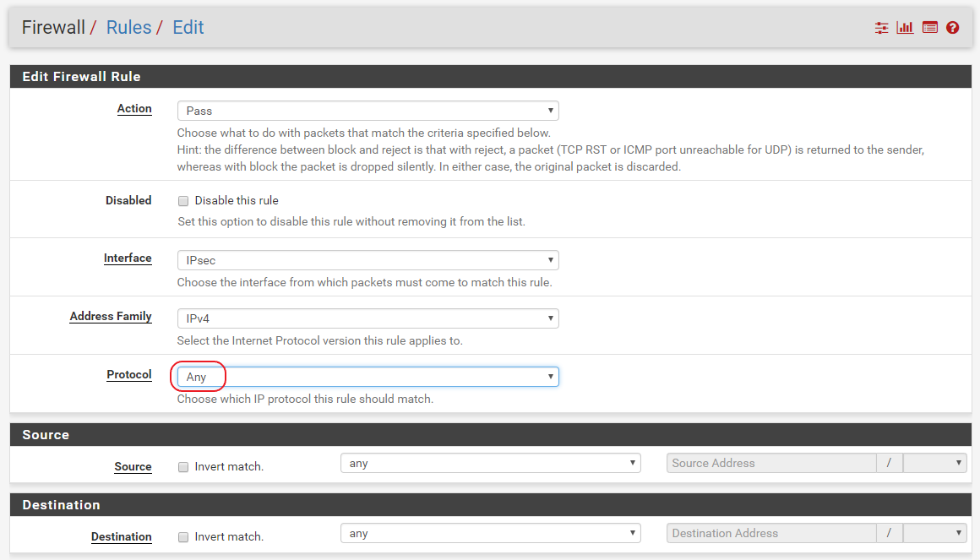Open the Source subnet mask dropdown

(935, 463)
